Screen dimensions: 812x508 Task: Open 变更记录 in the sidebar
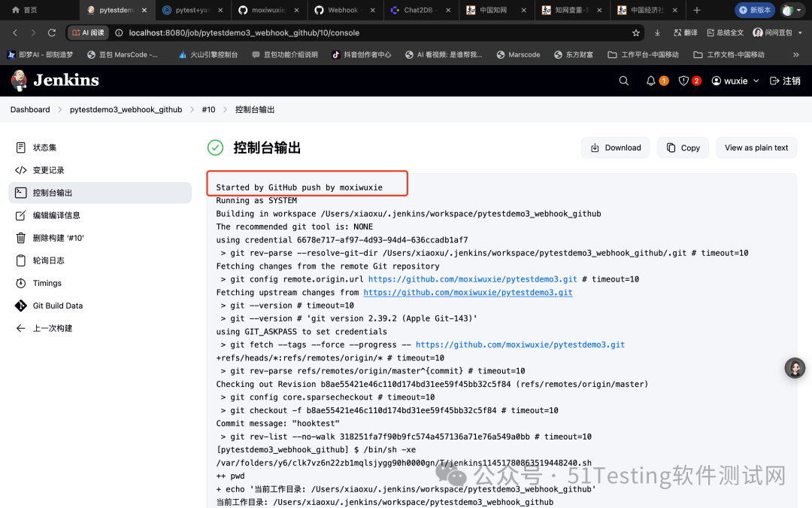click(x=100, y=170)
